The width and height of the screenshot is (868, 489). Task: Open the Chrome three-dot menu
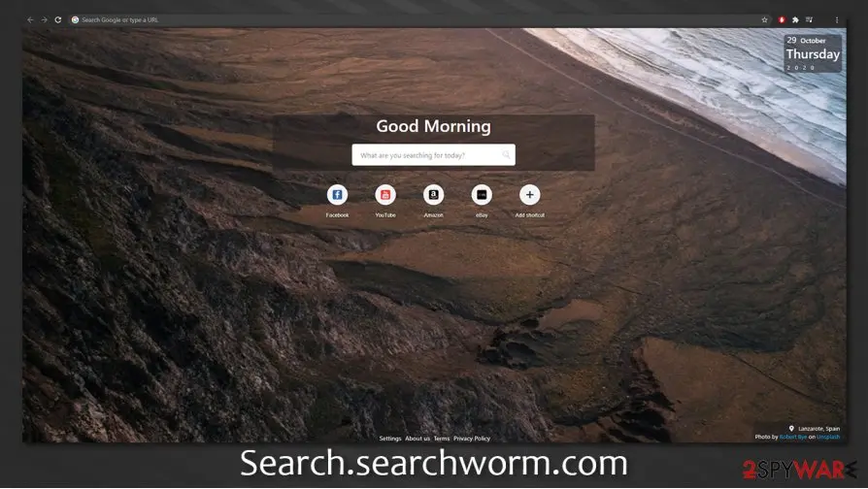837,20
